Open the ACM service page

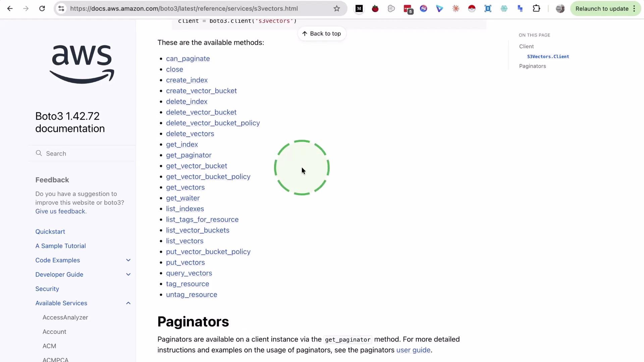[x=49, y=346]
